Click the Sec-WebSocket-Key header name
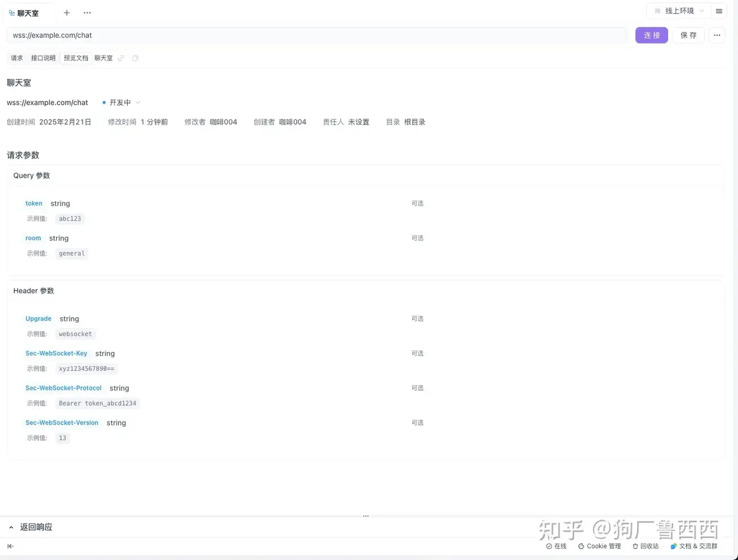The image size is (738, 560). point(56,353)
